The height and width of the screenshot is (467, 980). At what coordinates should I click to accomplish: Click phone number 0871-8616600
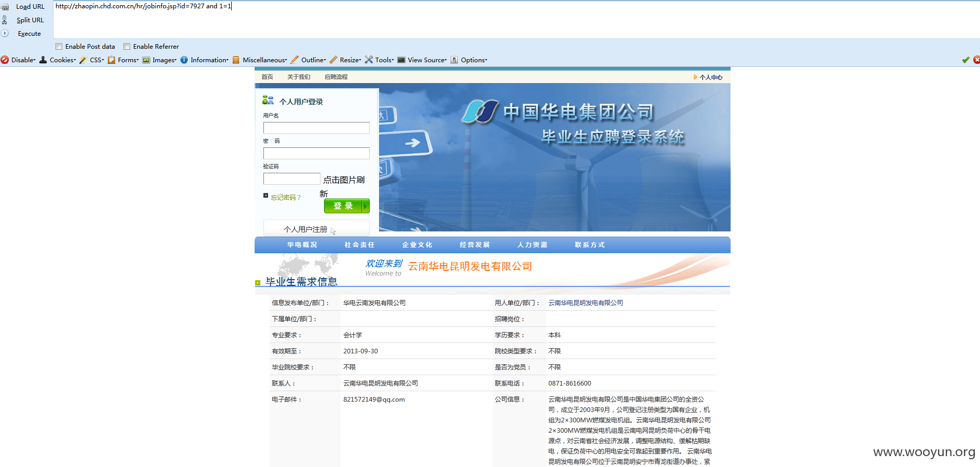click(x=570, y=383)
